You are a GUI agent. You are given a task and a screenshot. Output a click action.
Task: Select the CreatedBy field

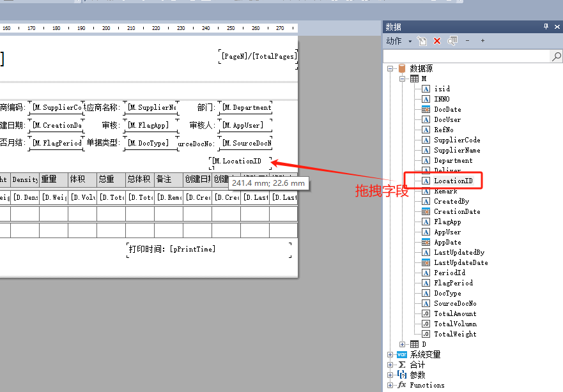452,201
